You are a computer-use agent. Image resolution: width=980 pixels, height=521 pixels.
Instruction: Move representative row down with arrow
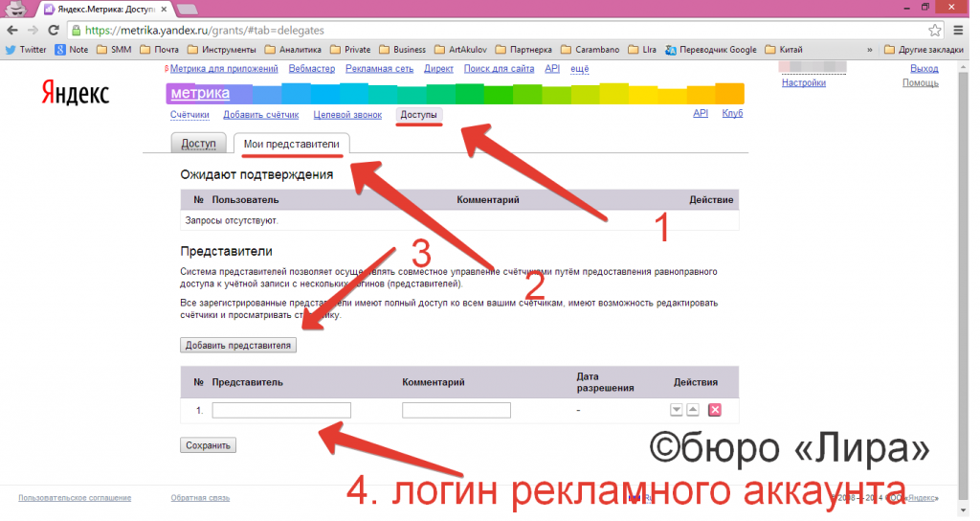pyautogui.click(x=676, y=410)
